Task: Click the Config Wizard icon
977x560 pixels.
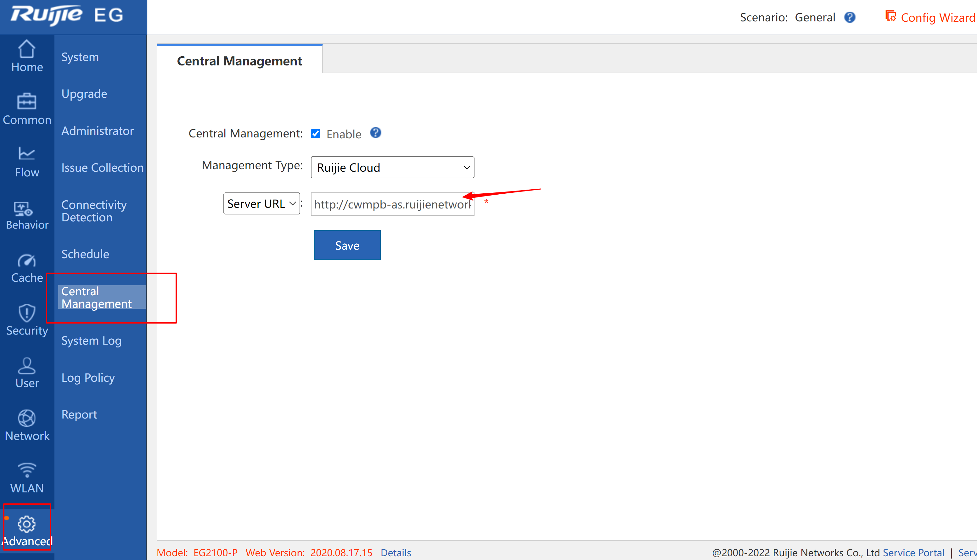Action: (890, 17)
